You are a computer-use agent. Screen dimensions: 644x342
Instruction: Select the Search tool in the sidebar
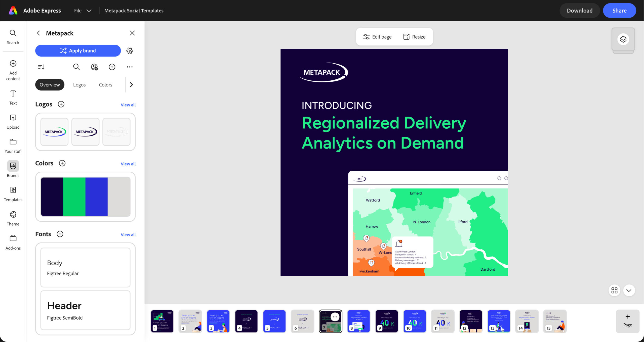(x=13, y=37)
